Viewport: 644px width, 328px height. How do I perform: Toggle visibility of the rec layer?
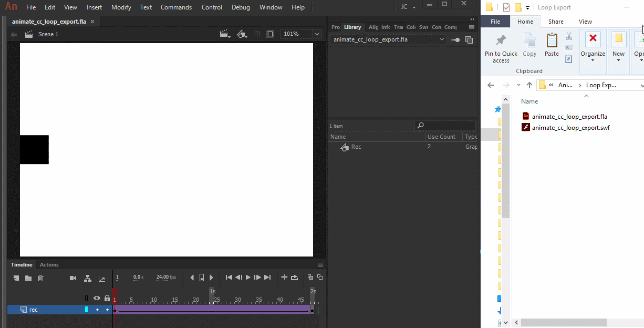tap(97, 310)
